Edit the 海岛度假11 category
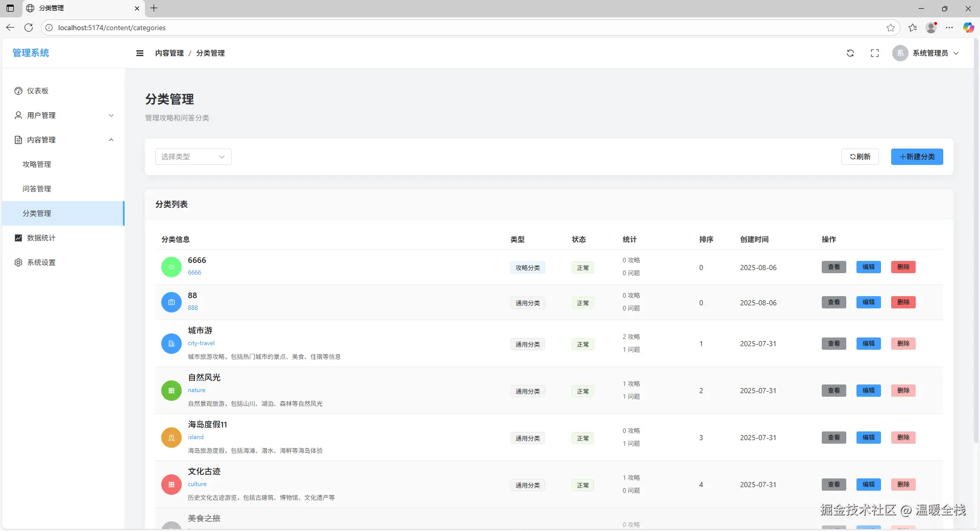The height and width of the screenshot is (531, 980). (869, 438)
